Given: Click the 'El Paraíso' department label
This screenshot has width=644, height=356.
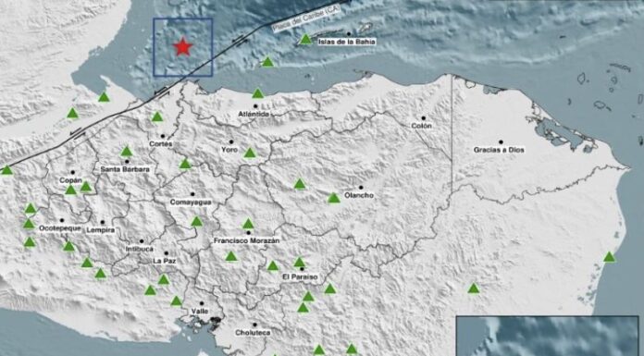Looking at the screenshot, I should click(x=300, y=277).
